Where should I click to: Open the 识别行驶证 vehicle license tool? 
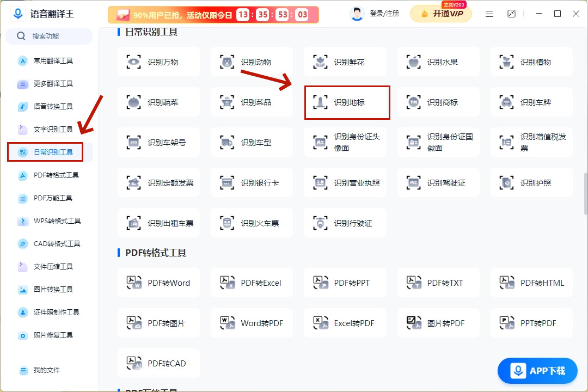coord(345,223)
